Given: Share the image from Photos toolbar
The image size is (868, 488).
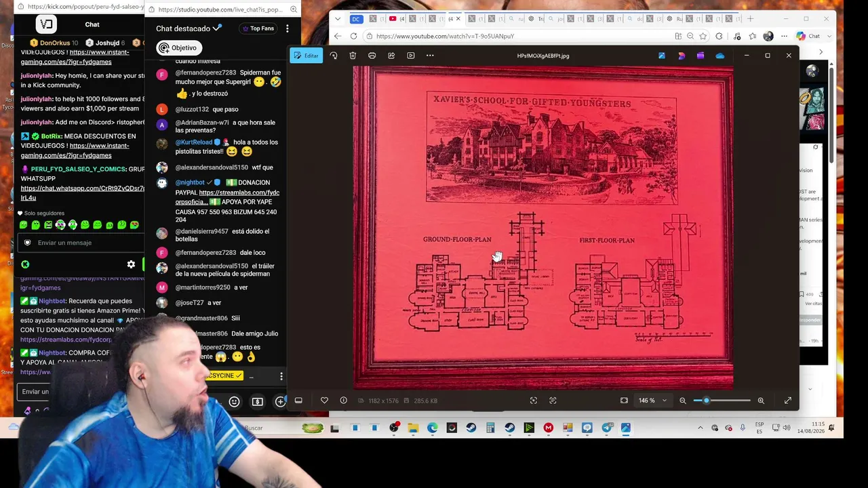Looking at the screenshot, I should [x=391, y=56].
